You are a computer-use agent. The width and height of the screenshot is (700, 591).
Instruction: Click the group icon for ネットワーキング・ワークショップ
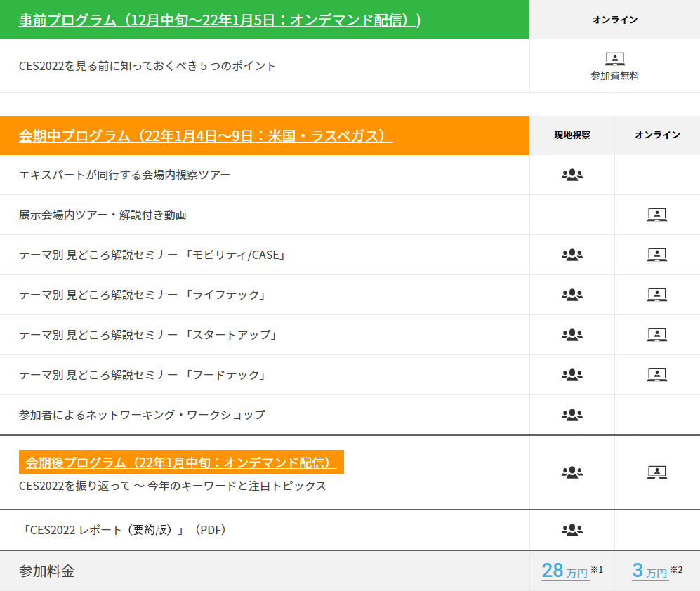(x=572, y=415)
